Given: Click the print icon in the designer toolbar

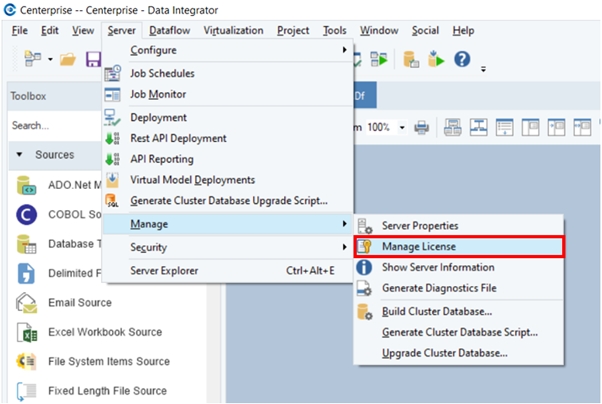Looking at the screenshot, I should coord(421,127).
